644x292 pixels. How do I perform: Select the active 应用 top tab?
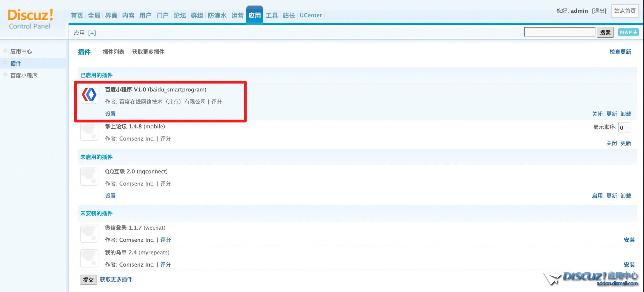tap(254, 15)
